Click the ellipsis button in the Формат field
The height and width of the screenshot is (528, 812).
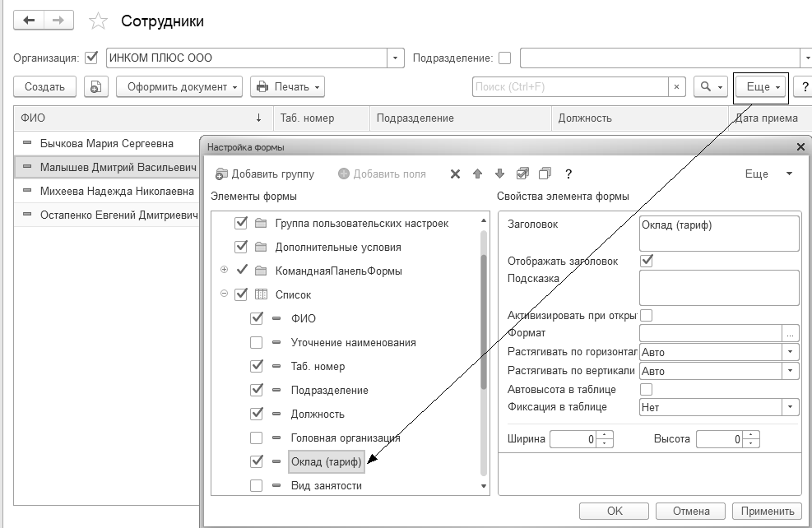click(x=790, y=334)
